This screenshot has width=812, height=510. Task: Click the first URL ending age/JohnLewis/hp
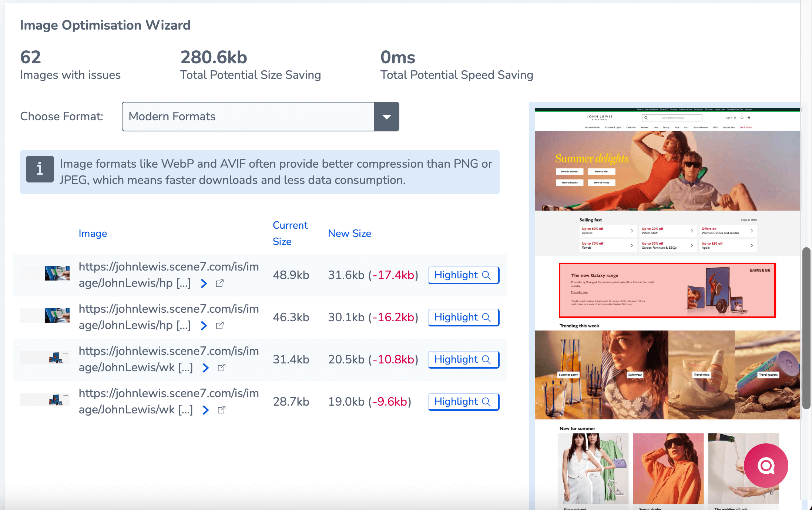pos(169,275)
